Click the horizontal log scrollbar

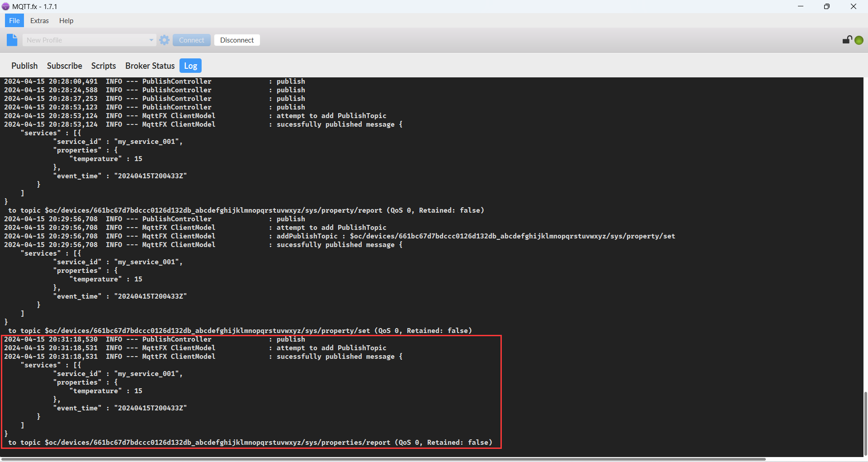[x=383, y=459]
